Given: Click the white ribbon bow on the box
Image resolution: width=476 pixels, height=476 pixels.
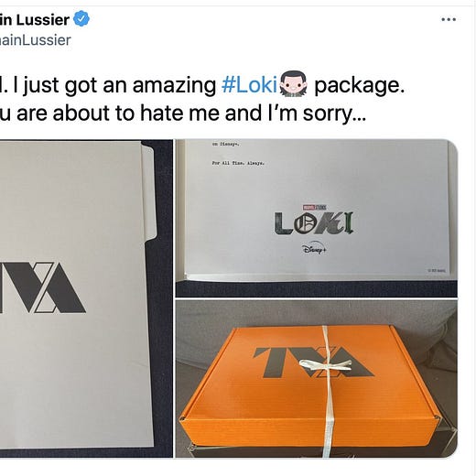Looking at the screenshot, I should [325, 364].
